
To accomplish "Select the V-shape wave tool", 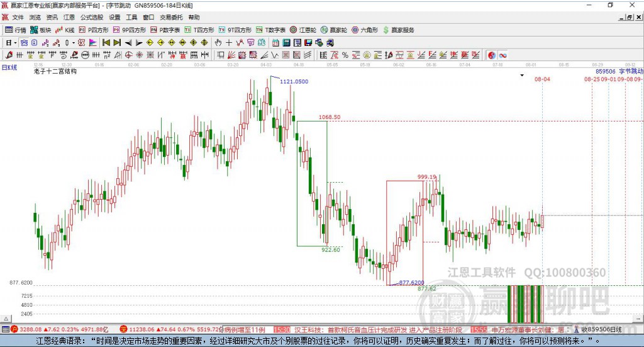I will [275, 55].
